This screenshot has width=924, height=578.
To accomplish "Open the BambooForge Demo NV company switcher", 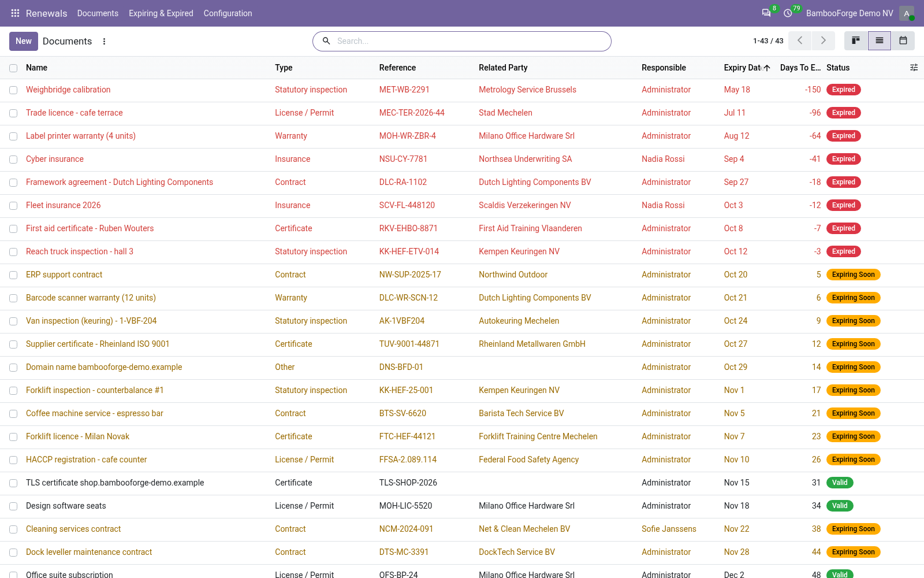I will [x=850, y=13].
